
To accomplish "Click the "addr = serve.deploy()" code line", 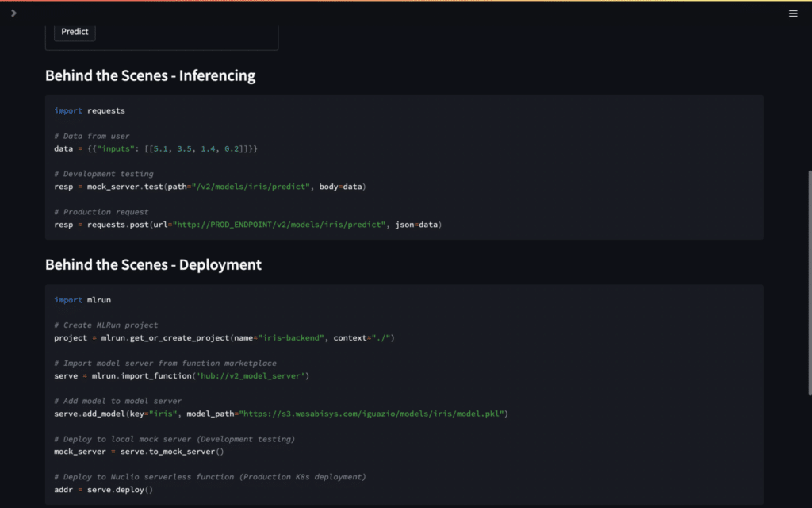I will (104, 490).
